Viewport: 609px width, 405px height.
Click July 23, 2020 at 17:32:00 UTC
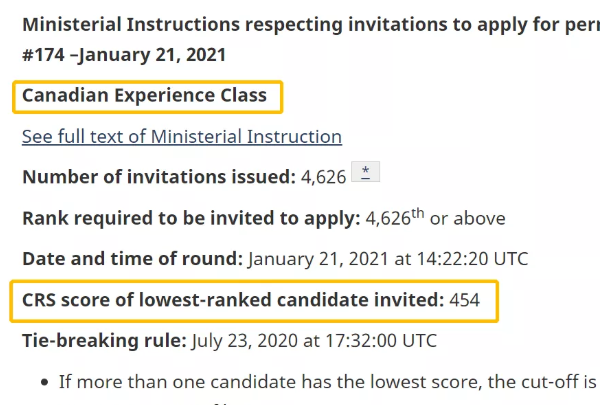tap(314, 340)
